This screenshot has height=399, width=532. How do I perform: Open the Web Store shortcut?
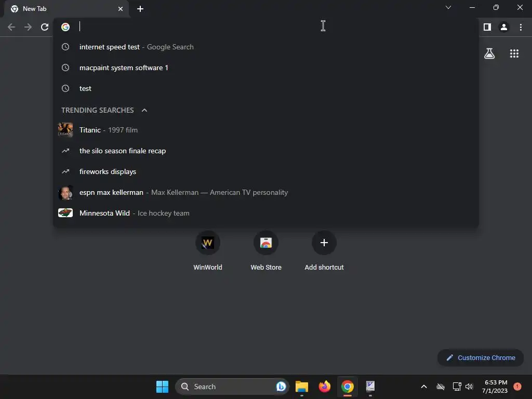(x=266, y=250)
